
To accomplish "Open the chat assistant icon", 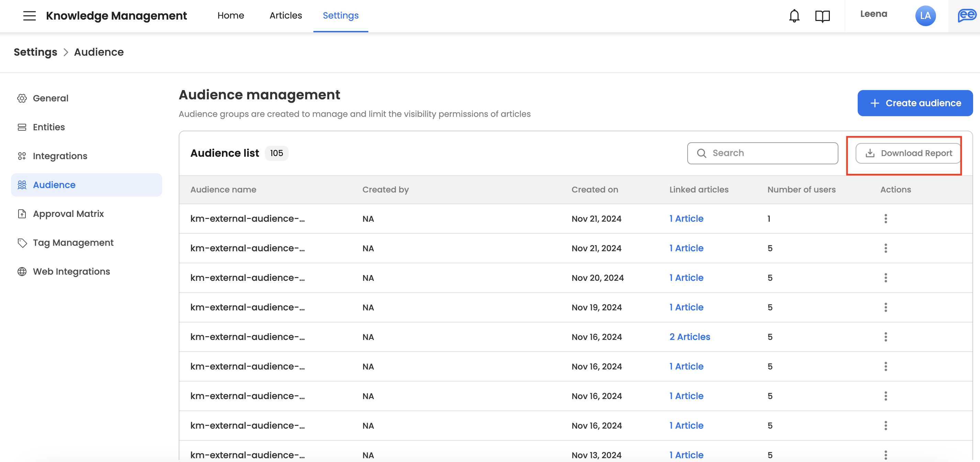I will [966, 15].
